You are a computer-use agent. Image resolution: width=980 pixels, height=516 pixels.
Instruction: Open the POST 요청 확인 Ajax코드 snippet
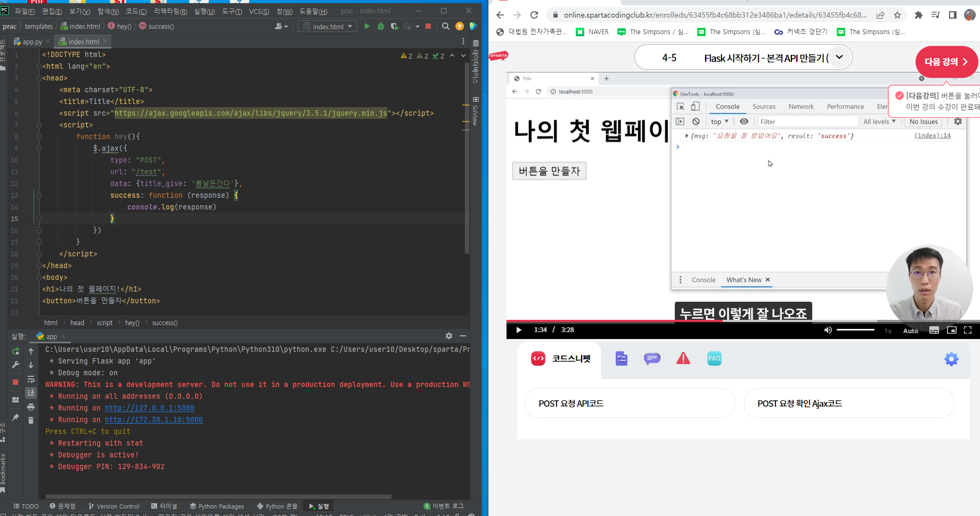tap(848, 403)
